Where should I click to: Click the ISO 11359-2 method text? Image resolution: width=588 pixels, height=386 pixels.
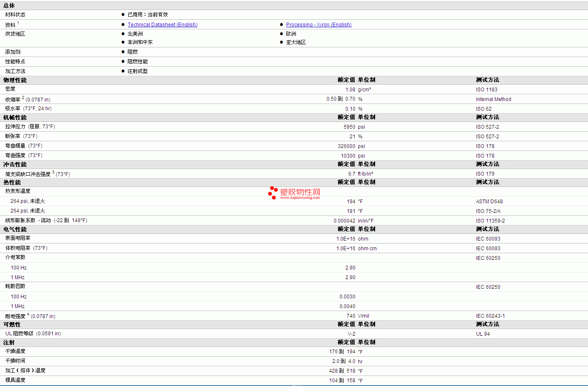490,221
